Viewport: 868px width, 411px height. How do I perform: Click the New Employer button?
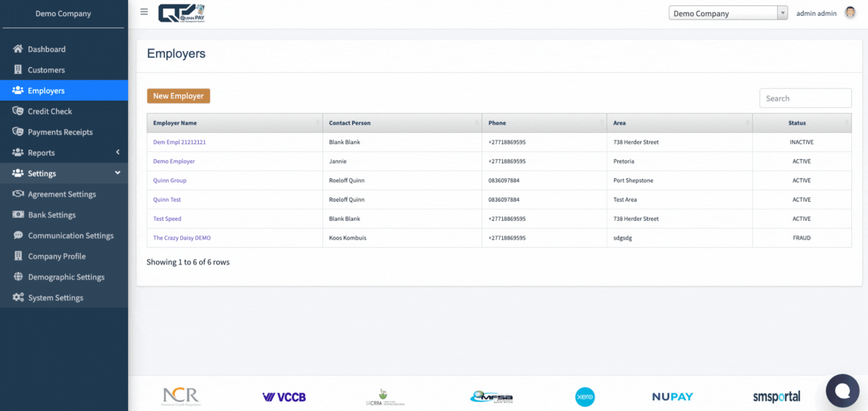[x=178, y=96]
